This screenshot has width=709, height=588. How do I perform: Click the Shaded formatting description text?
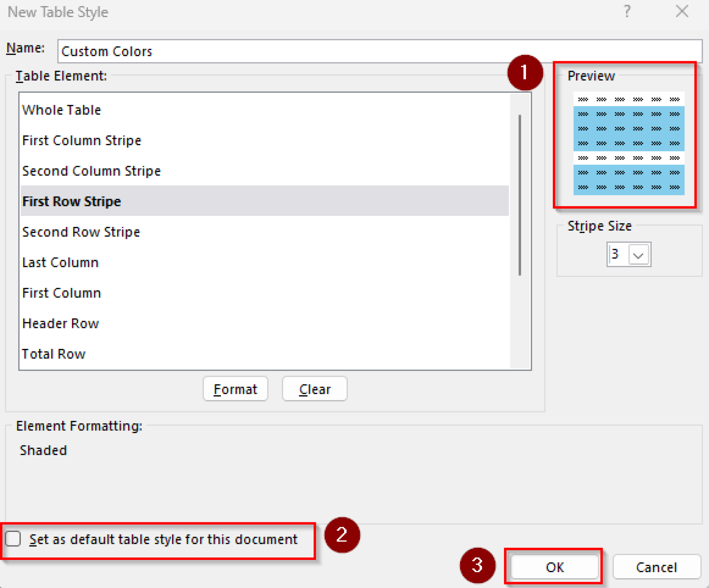(x=43, y=450)
